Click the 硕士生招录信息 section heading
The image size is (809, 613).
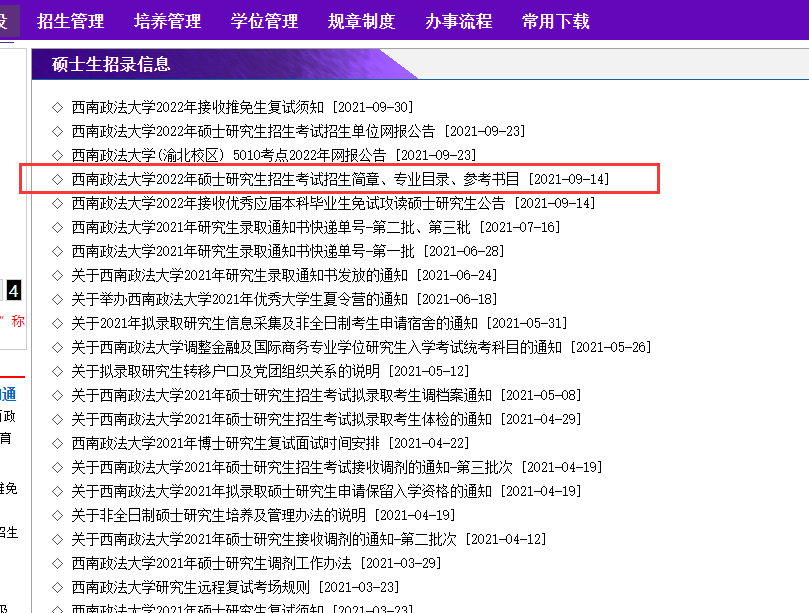[111, 64]
